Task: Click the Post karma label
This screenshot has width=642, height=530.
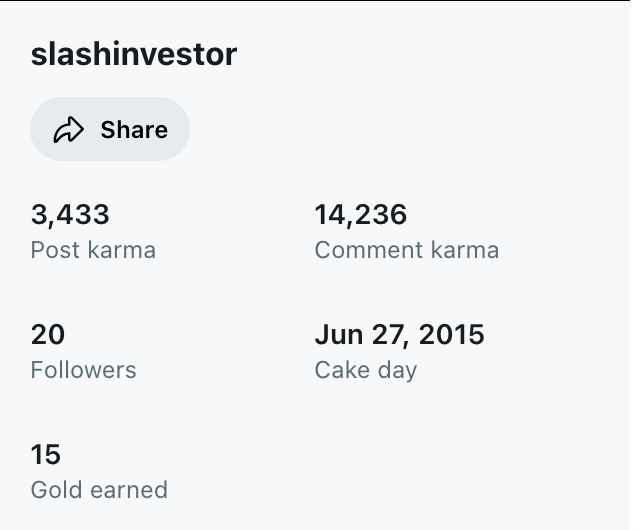Action: (x=93, y=249)
